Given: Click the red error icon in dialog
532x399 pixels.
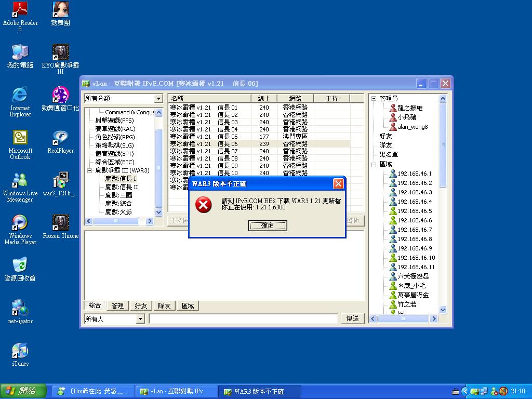Looking at the screenshot, I should coord(203,206).
